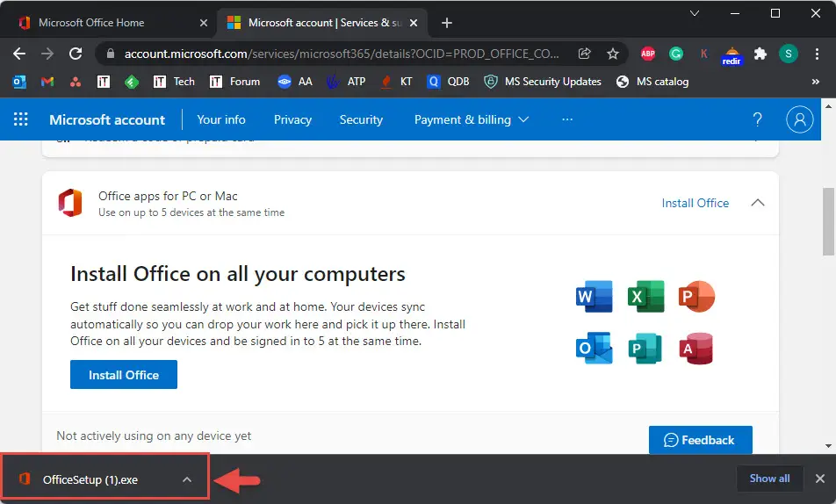Click the page vertical scrollbar thumb
Image resolution: width=836 pixels, height=504 pixels.
828,221
